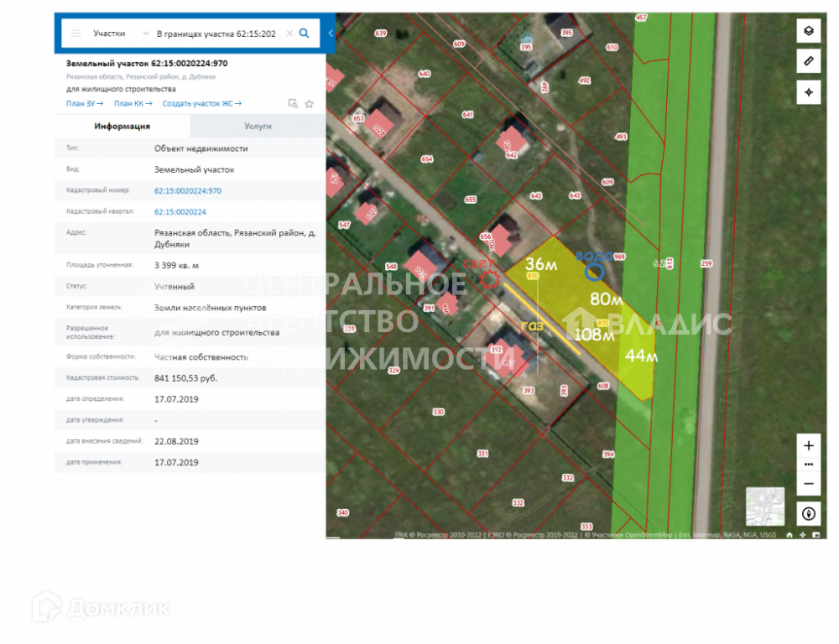
Task: Run search with the magnifier icon
Action: point(304,34)
